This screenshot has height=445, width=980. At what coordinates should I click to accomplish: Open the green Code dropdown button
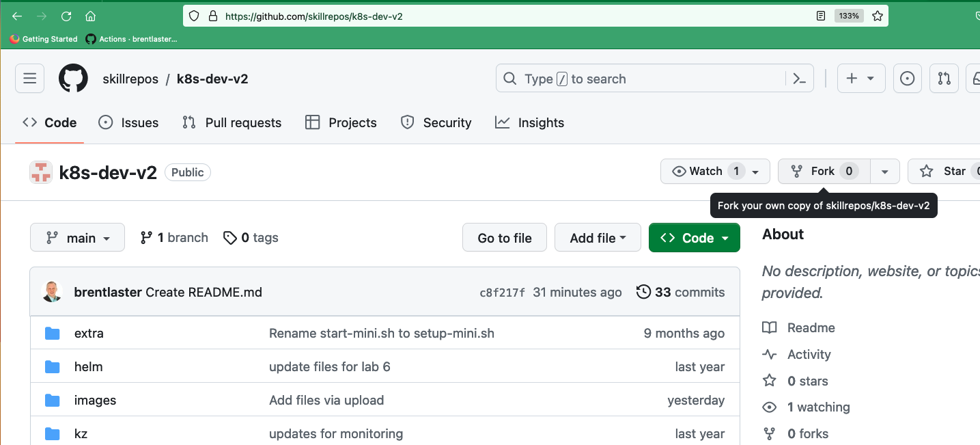[x=694, y=237]
